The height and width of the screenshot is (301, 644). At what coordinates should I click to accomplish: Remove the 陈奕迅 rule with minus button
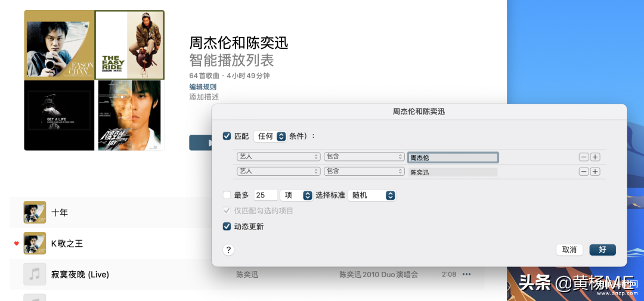click(x=584, y=172)
